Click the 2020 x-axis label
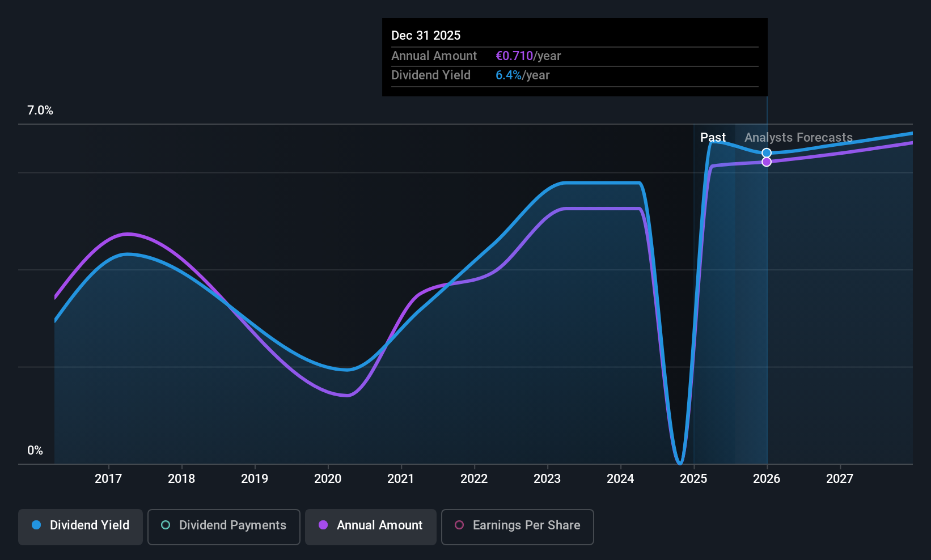 click(x=328, y=478)
